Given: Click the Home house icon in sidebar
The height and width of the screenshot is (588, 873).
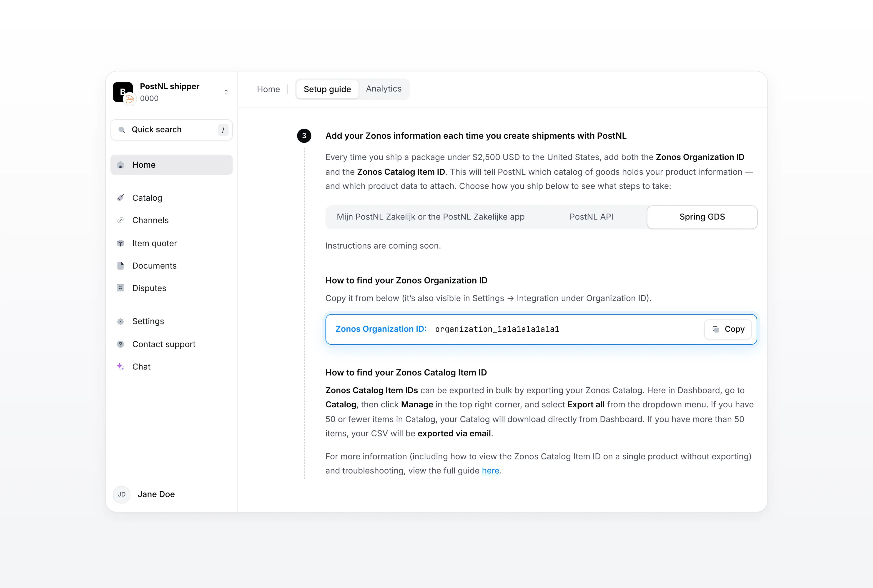Looking at the screenshot, I should point(120,165).
